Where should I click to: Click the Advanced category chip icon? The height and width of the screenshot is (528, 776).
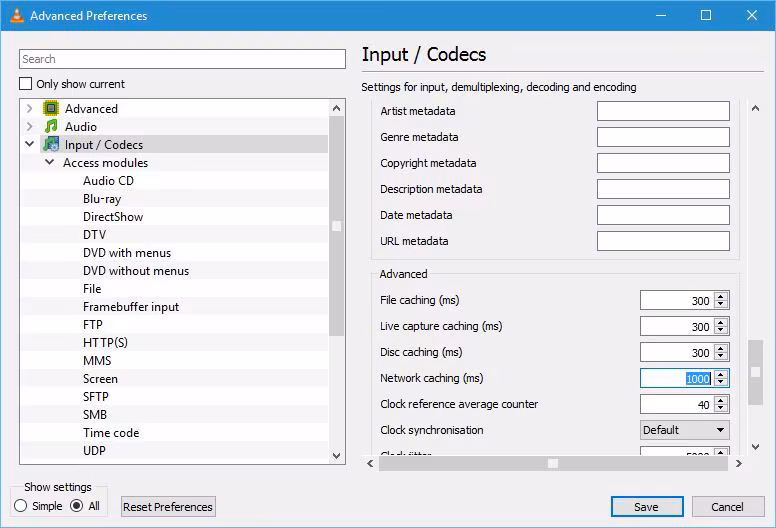(x=51, y=109)
